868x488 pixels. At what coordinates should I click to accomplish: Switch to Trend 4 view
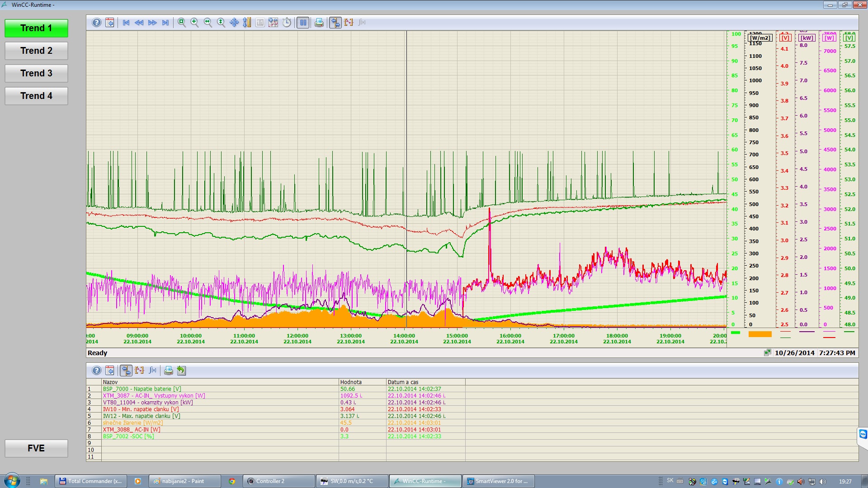pyautogui.click(x=36, y=96)
